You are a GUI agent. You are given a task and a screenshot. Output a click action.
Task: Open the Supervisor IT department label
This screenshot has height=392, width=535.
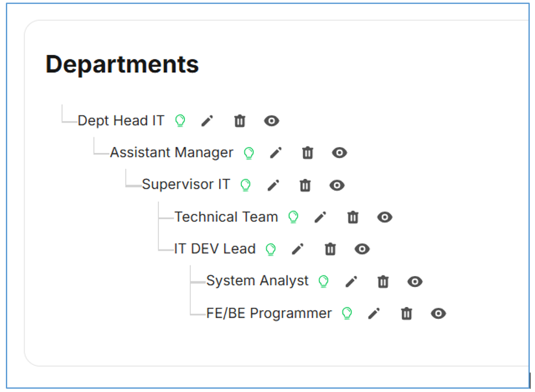(x=186, y=185)
